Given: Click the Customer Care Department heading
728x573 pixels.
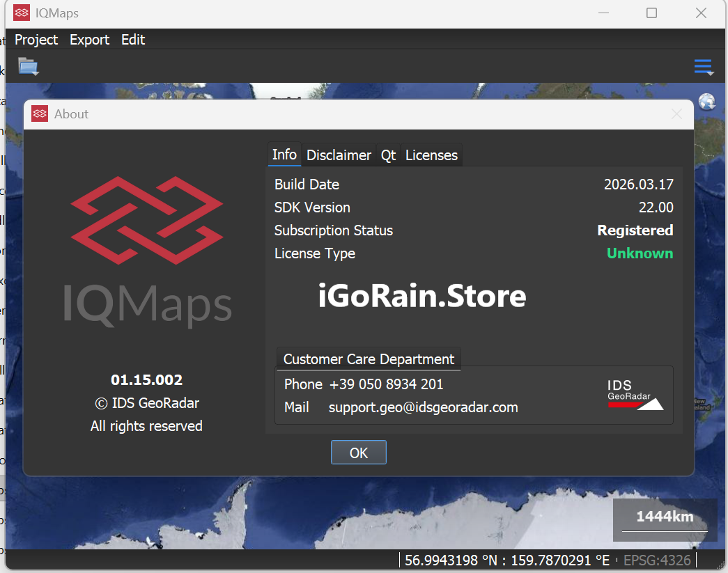Looking at the screenshot, I should [x=369, y=359].
